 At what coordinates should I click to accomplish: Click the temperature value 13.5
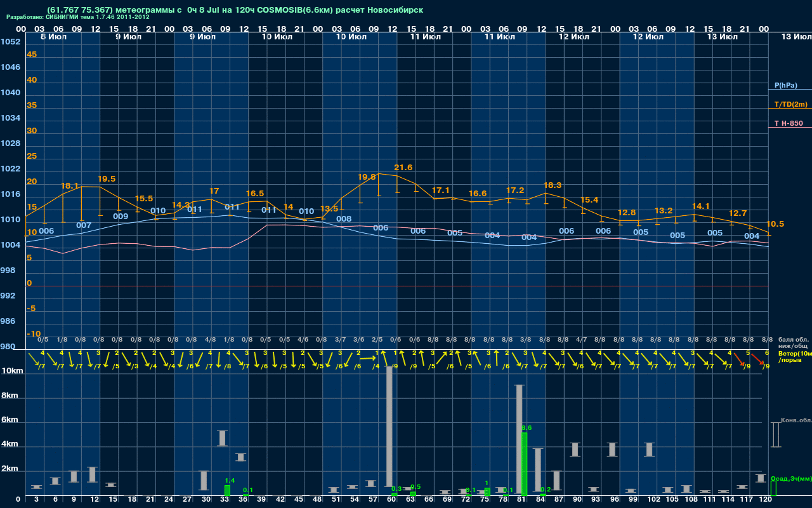tap(329, 209)
